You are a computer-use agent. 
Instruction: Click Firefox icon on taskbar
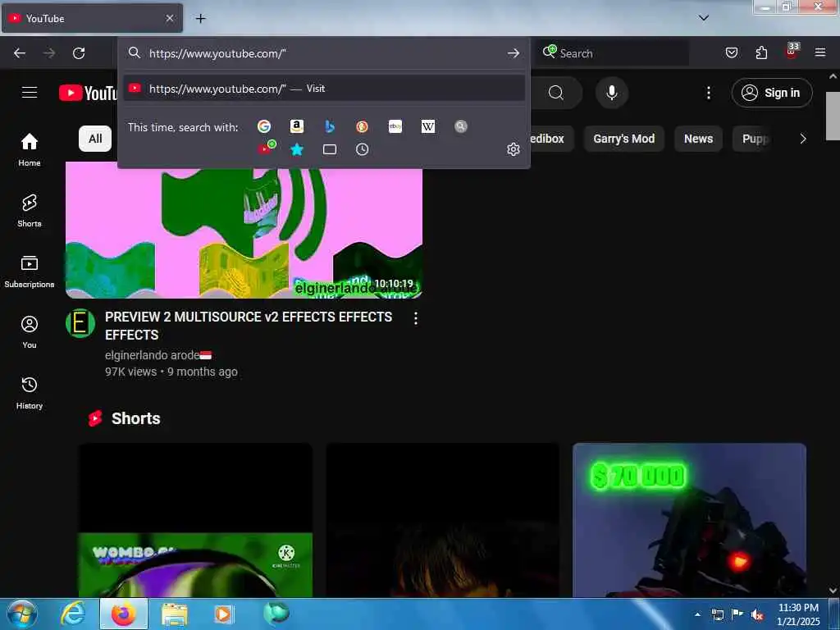(123, 614)
